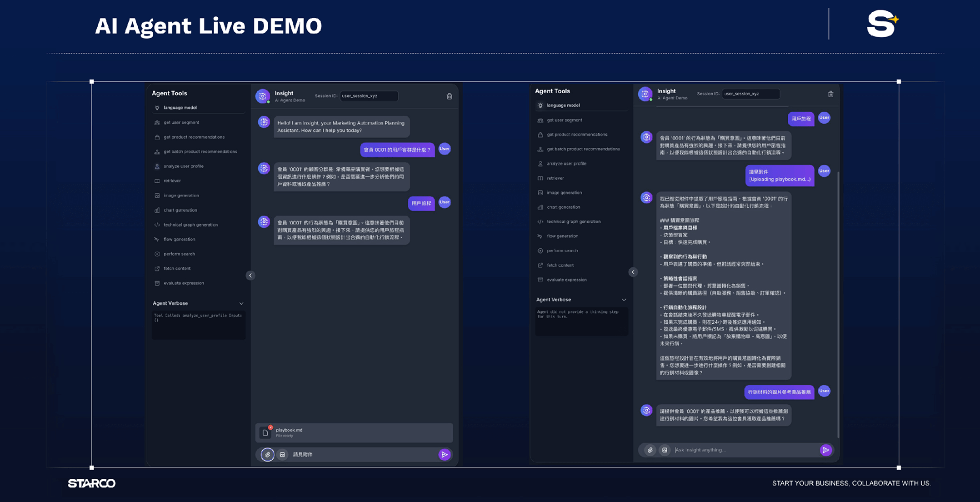
Task: Click 'get user segment' in left tools list
Action: pos(181,122)
